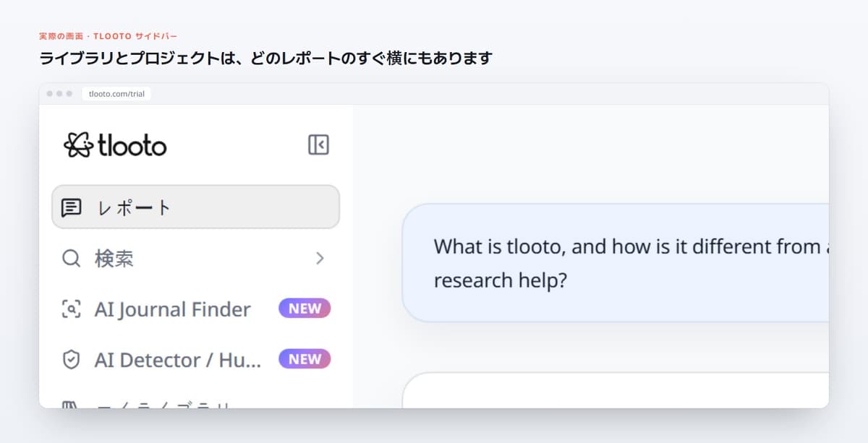Click the shield icon beside AI Detector
The height and width of the screenshot is (443, 868).
[x=71, y=360]
